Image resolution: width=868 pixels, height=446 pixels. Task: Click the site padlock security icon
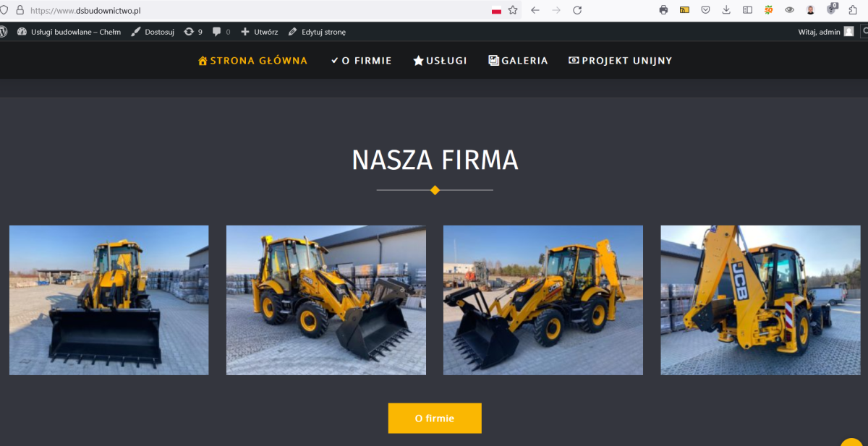click(20, 10)
